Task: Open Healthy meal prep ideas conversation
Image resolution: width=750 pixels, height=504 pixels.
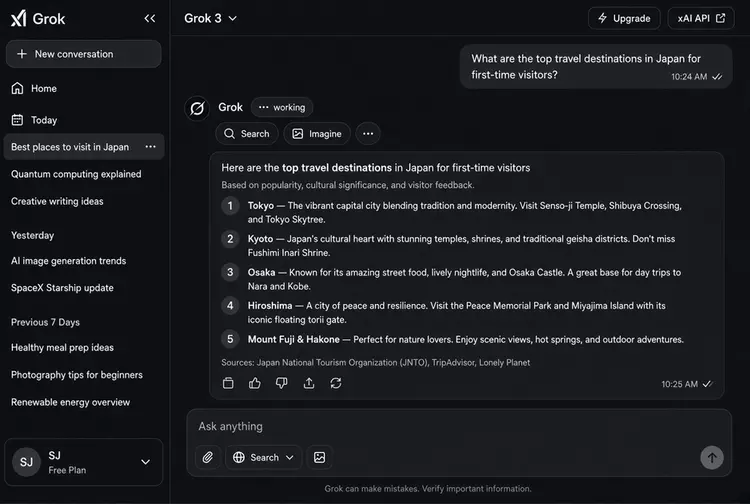Action: click(62, 348)
